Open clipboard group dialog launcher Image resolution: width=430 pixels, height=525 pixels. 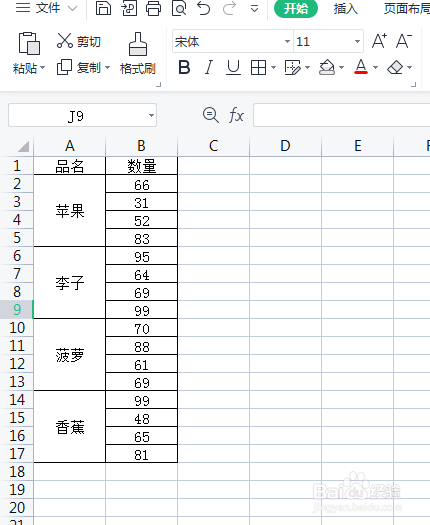coord(159,85)
